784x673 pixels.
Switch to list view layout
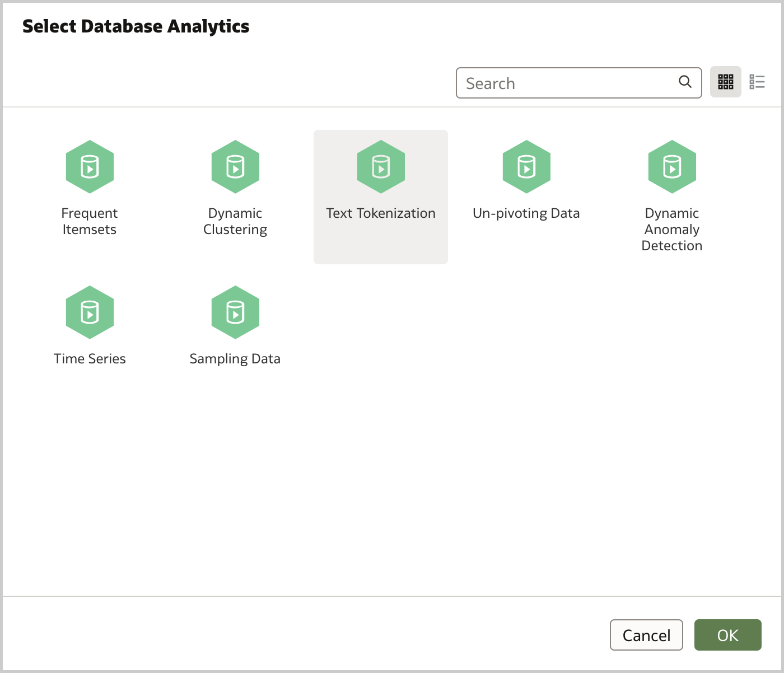pos(757,82)
